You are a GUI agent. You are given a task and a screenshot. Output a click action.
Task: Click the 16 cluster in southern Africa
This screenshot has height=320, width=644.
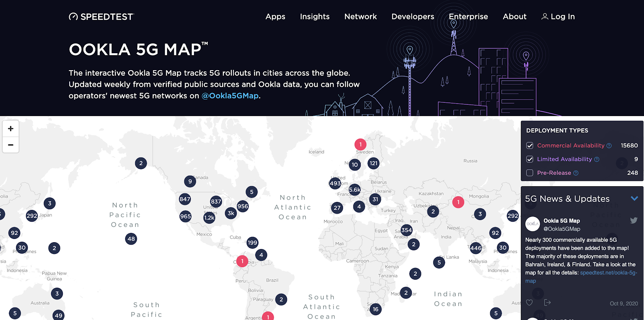376,309
